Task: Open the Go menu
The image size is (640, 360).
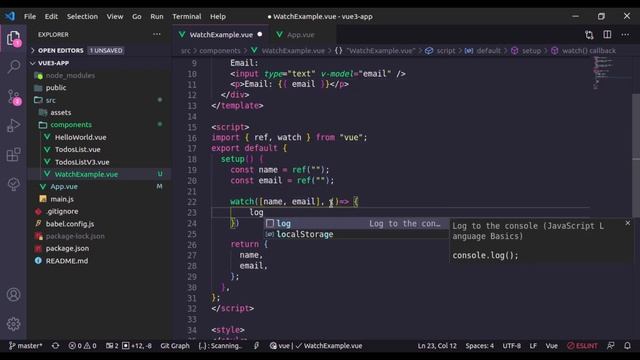Action: [137, 16]
